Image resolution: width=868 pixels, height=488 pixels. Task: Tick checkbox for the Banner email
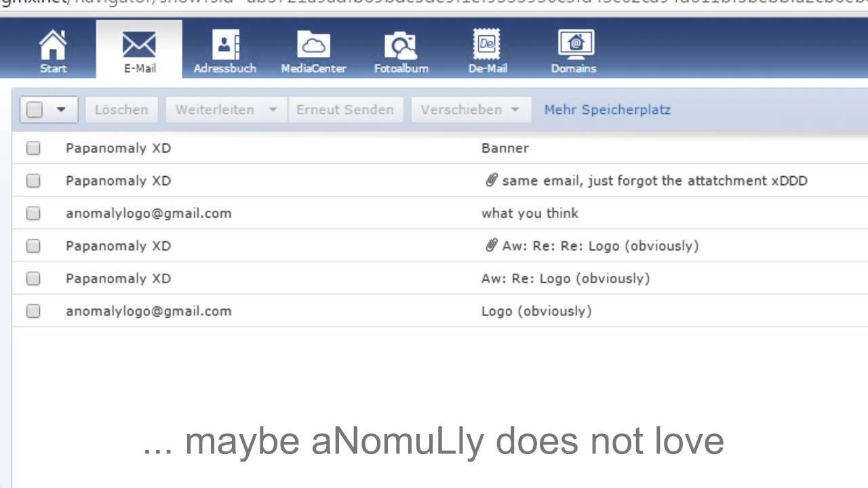click(x=33, y=148)
